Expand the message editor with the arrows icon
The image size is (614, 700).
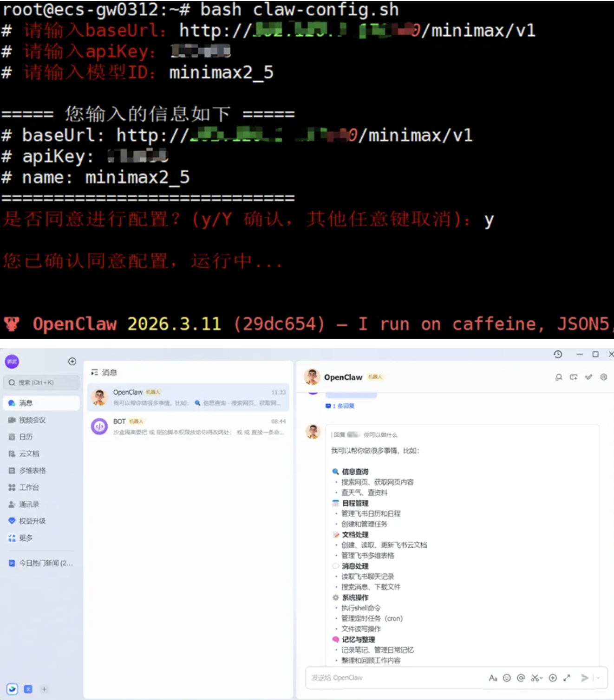pos(567,678)
